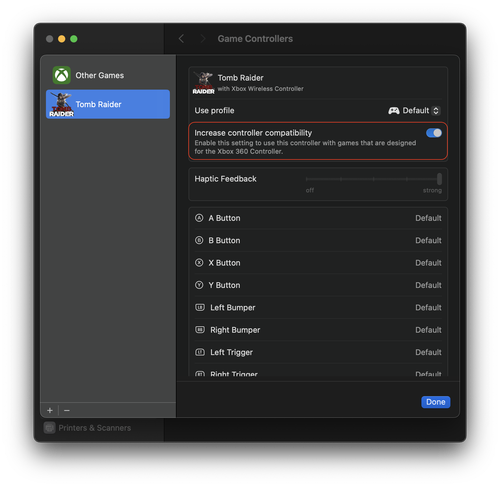
Task: Add a game with the plus button
Action: [50, 410]
